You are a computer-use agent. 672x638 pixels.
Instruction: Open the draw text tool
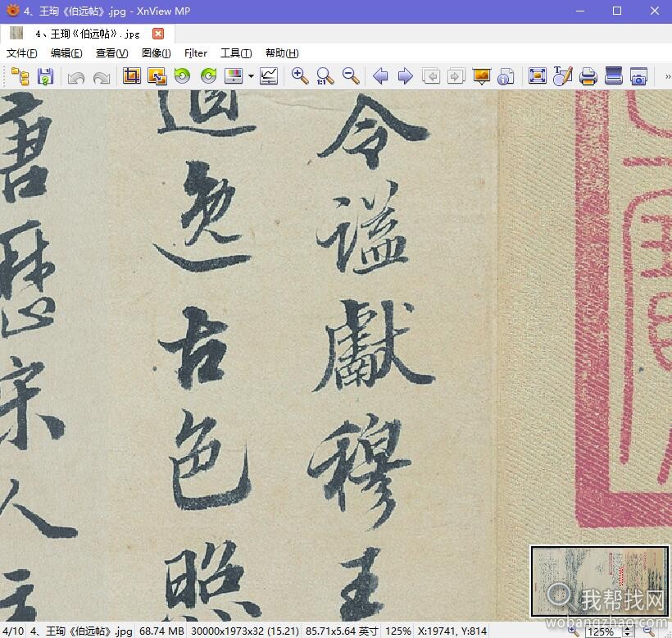click(x=562, y=76)
